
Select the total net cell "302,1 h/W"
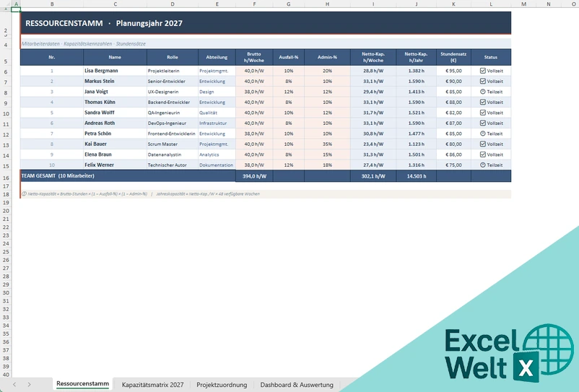(x=373, y=176)
